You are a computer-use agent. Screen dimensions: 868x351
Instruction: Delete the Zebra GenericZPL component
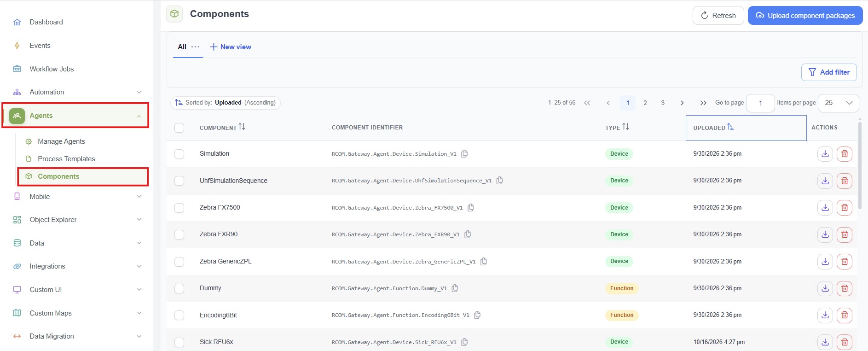coord(845,262)
